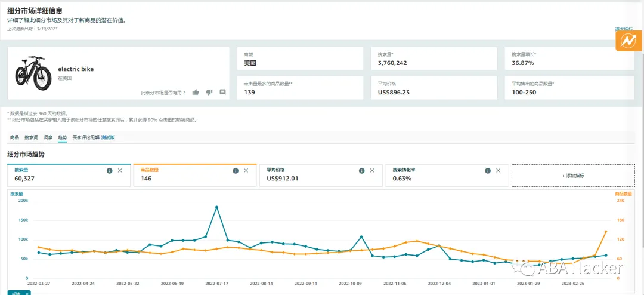Show info for 搜索转化率 metric card

(x=488, y=170)
